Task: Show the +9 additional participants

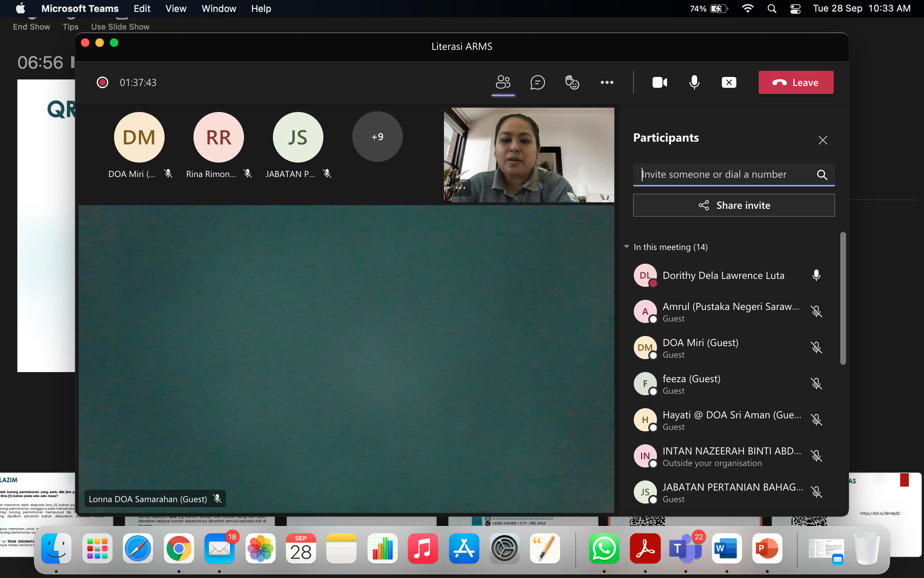Action: (377, 137)
